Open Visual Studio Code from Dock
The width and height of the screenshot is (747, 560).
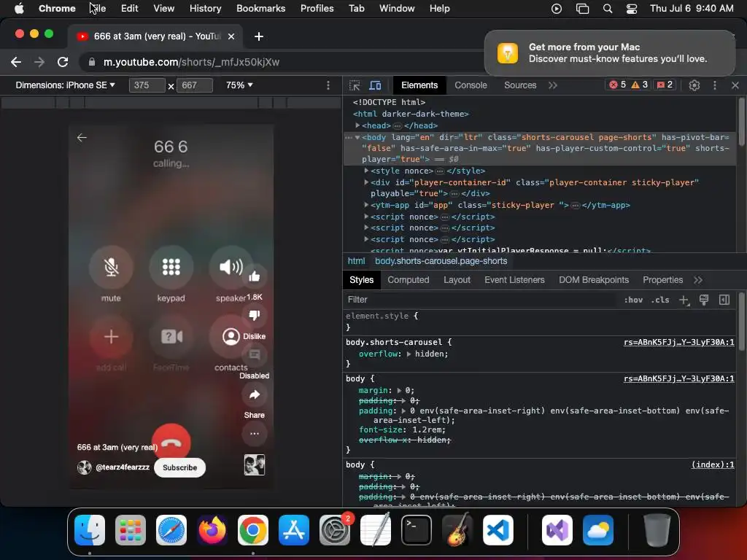pos(498,530)
